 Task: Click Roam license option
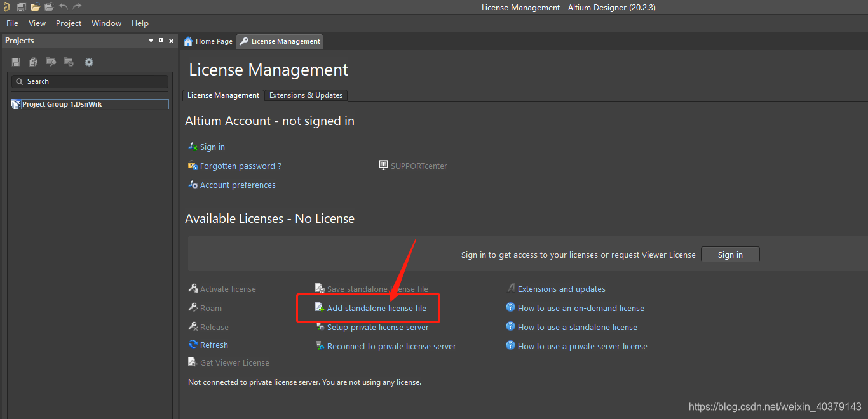coord(211,308)
